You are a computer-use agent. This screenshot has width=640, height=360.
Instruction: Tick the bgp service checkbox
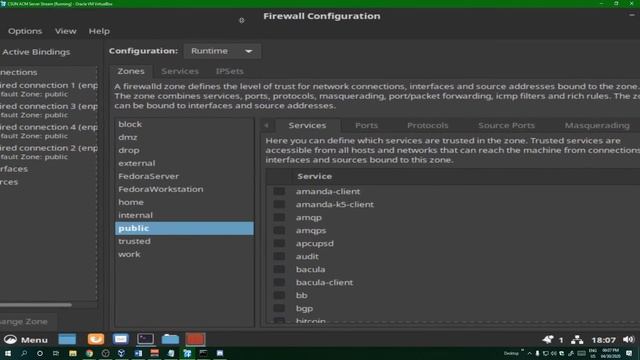click(x=279, y=309)
